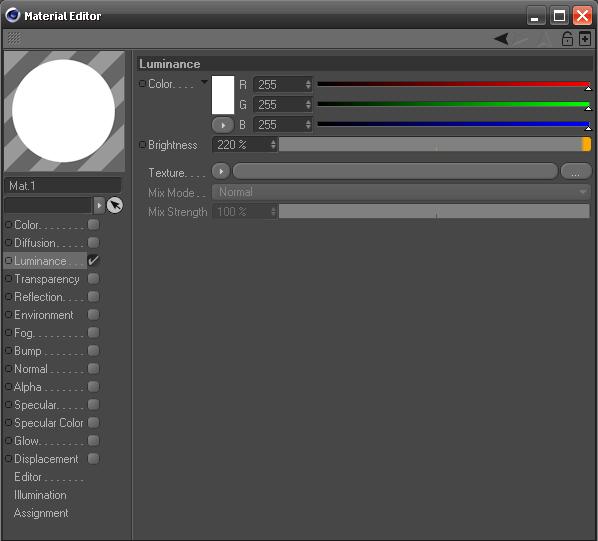The image size is (598, 541).
Task: Click the Mix Strength slider bar
Action: 434,211
